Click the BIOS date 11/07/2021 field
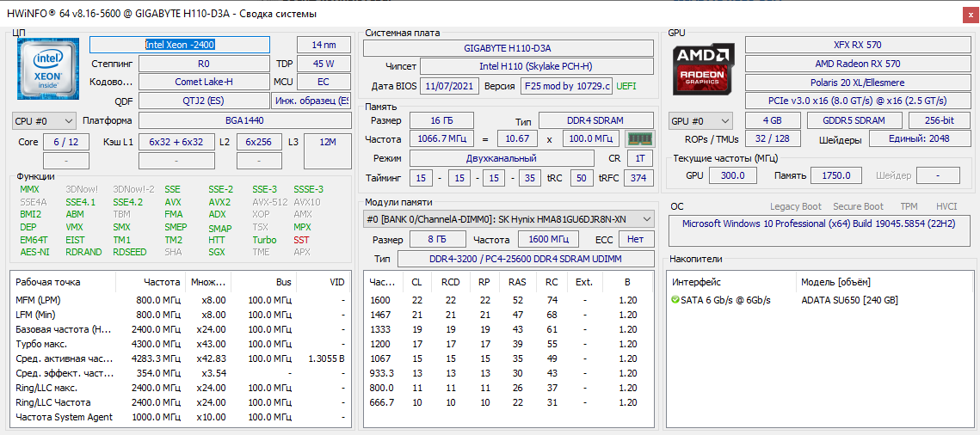The width and height of the screenshot is (980, 435). [449, 86]
